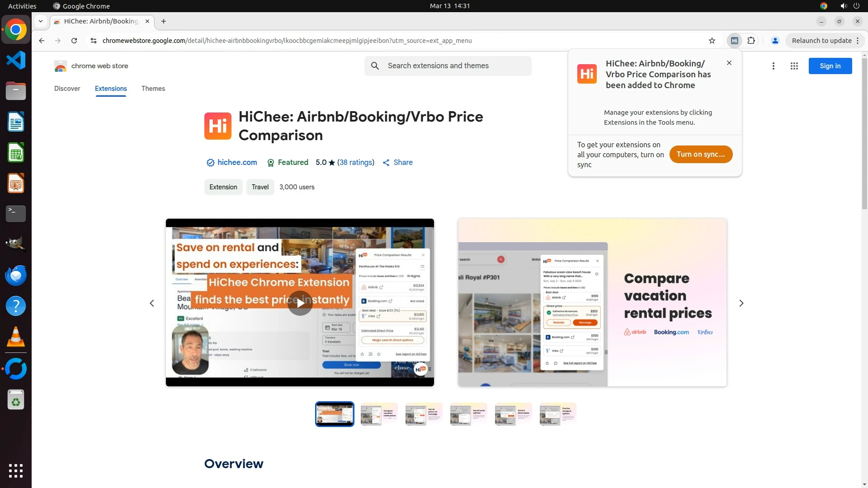Reload the current page

(74, 41)
